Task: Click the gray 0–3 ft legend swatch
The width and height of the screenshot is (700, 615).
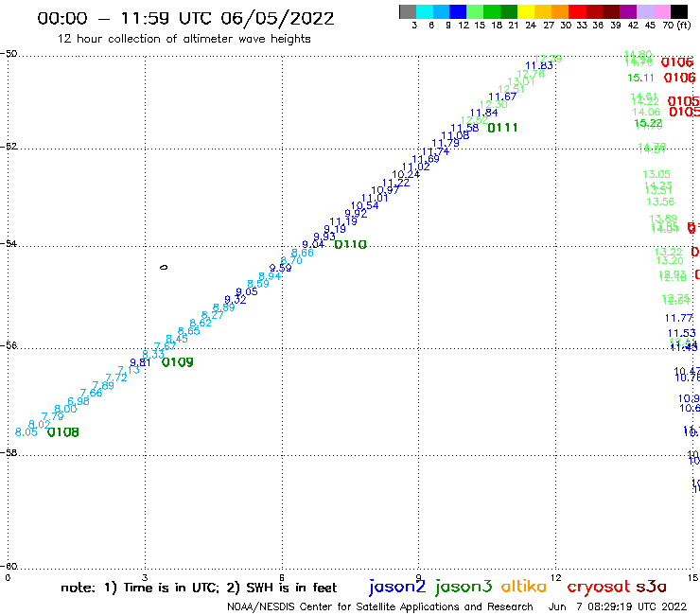Action: tap(408, 11)
